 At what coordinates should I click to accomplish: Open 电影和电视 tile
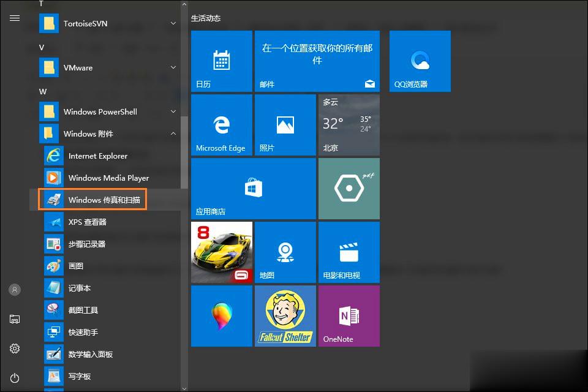349,252
